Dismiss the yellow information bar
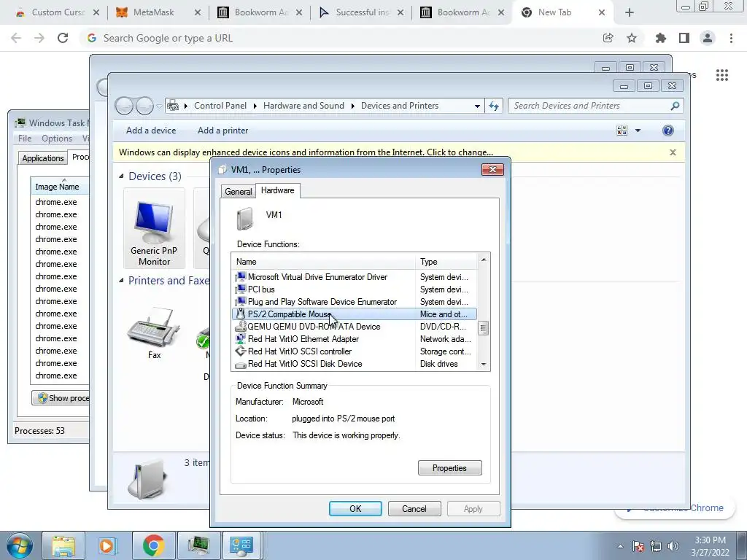Screen dimensions: 747x560 click(x=673, y=152)
